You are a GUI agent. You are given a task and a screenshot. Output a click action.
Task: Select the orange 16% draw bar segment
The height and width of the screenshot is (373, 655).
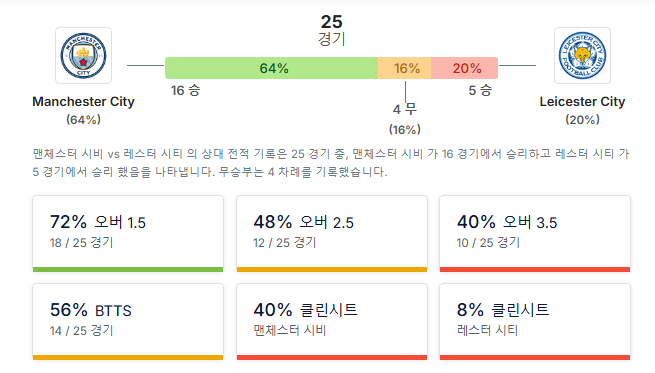click(x=404, y=68)
